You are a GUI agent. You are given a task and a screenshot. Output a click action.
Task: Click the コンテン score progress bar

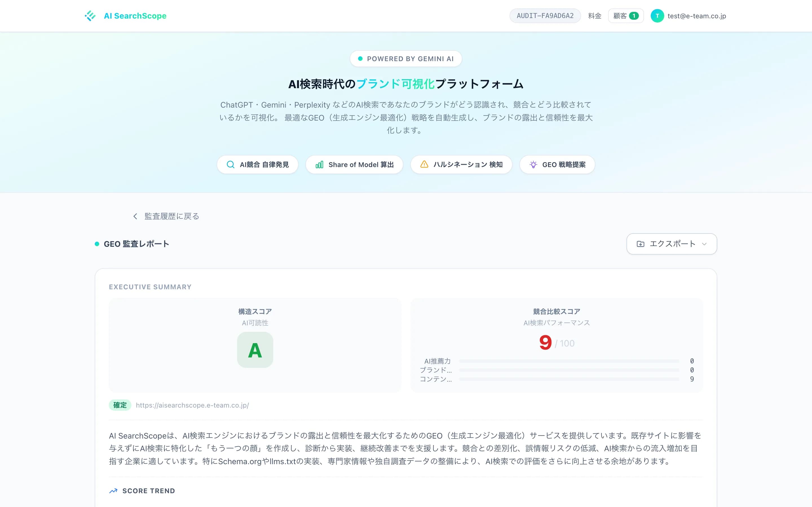point(570,379)
